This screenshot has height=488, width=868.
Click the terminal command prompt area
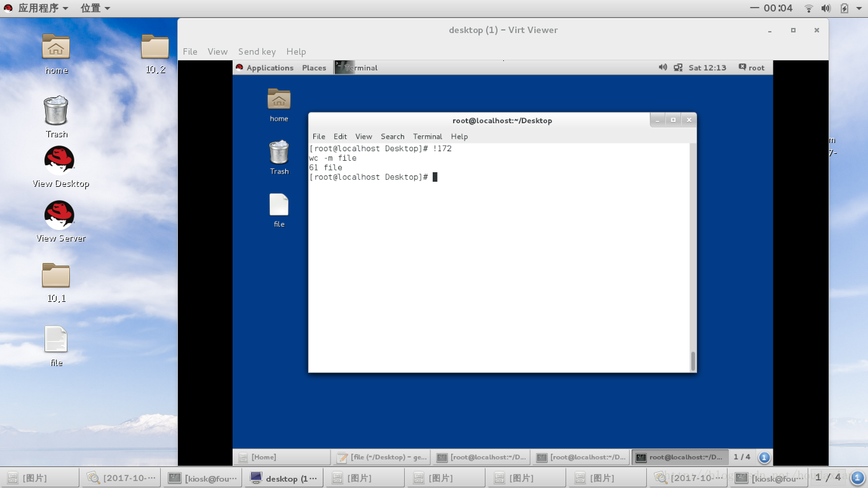coord(374,177)
